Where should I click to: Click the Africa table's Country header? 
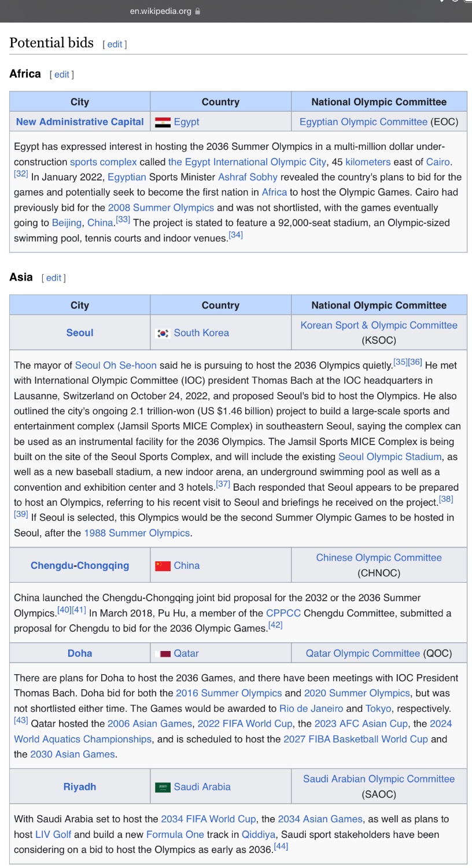(220, 102)
